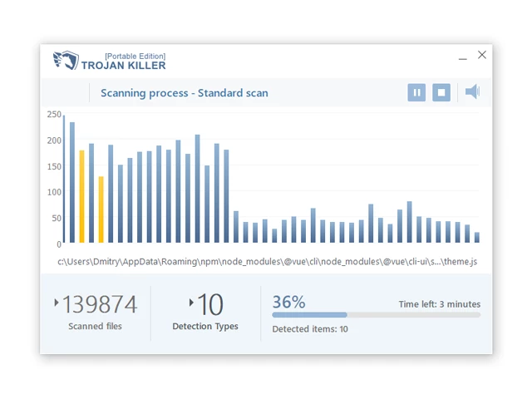
Task: Minimize the Trojan Killer window
Action: coord(462,57)
